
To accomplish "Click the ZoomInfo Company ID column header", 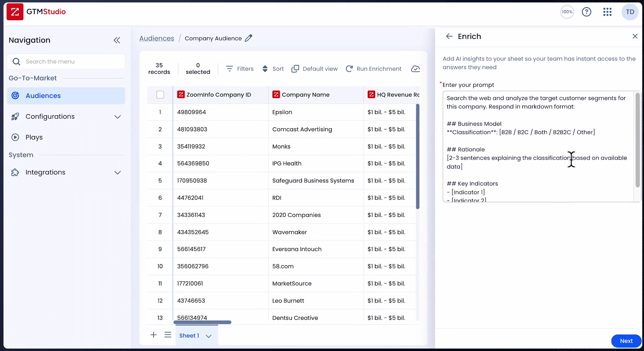I will [221, 95].
